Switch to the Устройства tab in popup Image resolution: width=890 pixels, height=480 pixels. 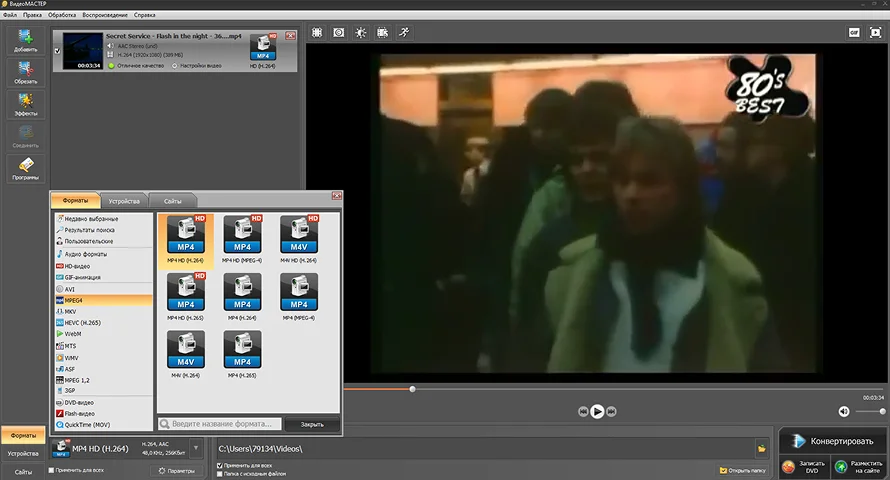coord(124,201)
